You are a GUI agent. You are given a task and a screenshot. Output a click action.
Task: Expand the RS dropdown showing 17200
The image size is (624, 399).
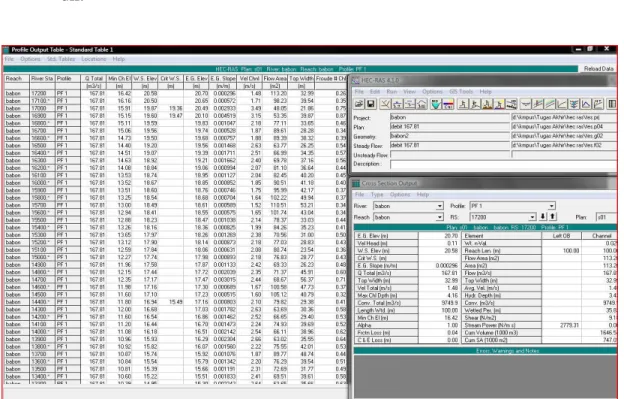(x=532, y=217)
